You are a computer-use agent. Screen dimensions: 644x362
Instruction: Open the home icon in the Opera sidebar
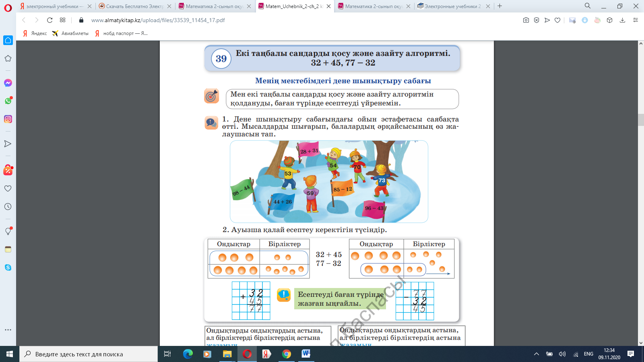click(x=8, y=40)
